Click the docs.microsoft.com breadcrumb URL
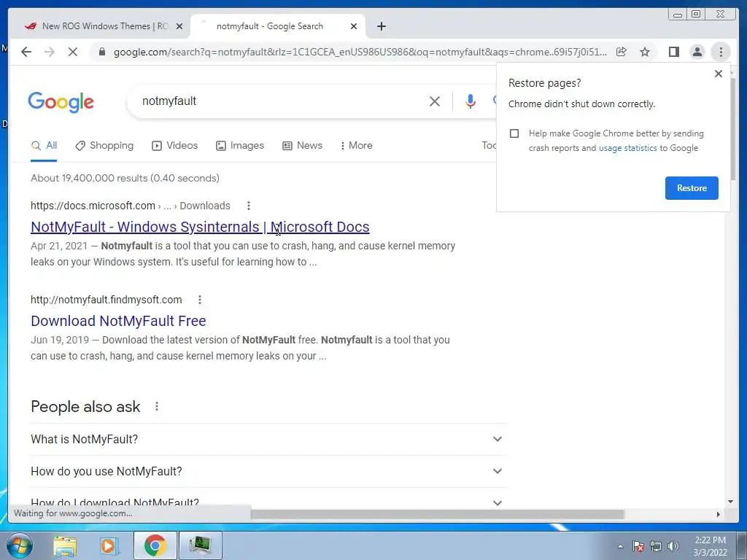747x560 pixels. (130, 206)
